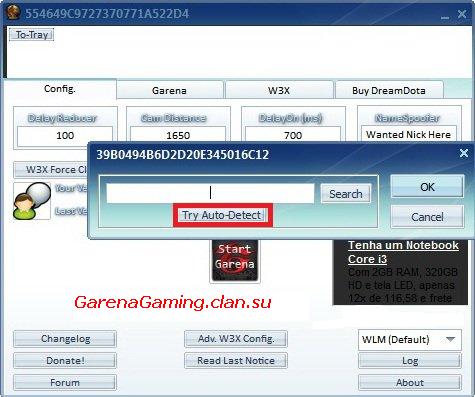Viewport: 475px width, 397px height.
Task: Click the Cam Distance value field
Action: point(178,135)
